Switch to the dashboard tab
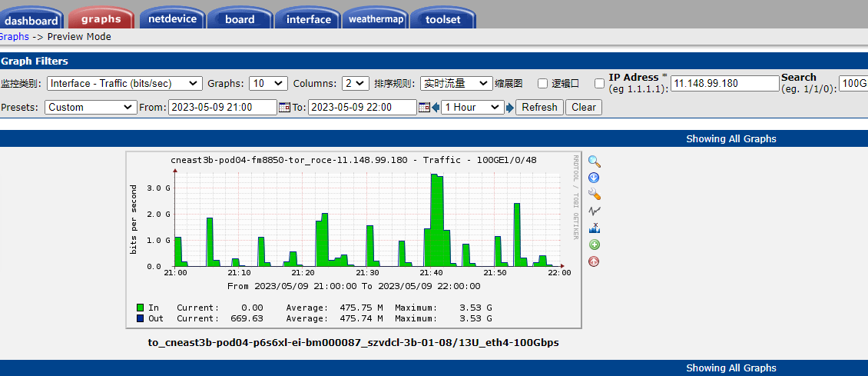Screen dimensions: 868x376 [31, 20]
